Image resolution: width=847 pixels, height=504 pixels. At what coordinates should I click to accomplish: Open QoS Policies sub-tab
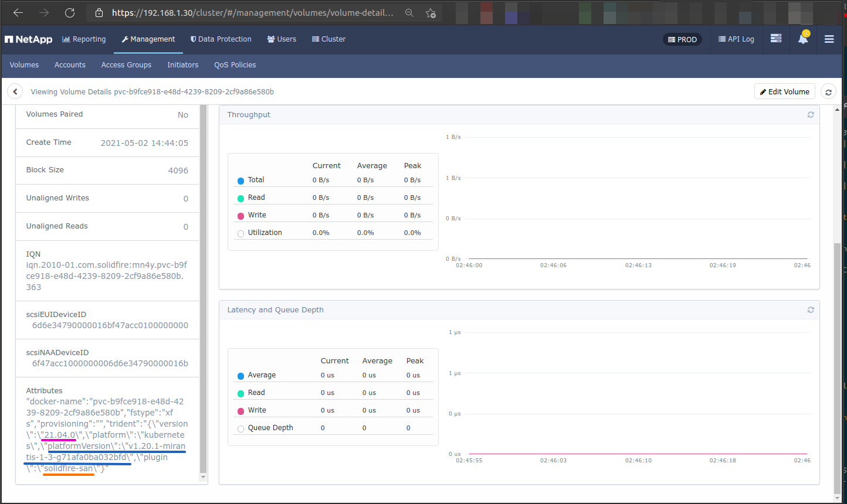tap(235, 65)
